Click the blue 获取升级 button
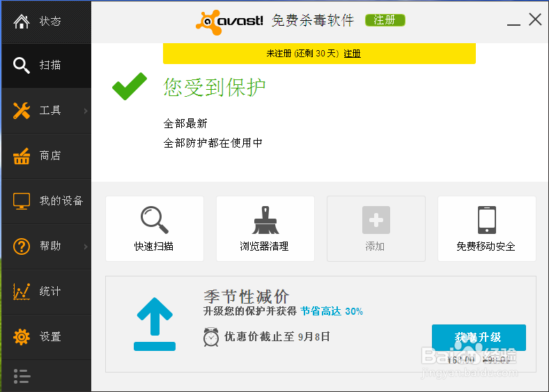Image resolution: width=549 pixels, height=392 pixels. click(x=479, y=338)
